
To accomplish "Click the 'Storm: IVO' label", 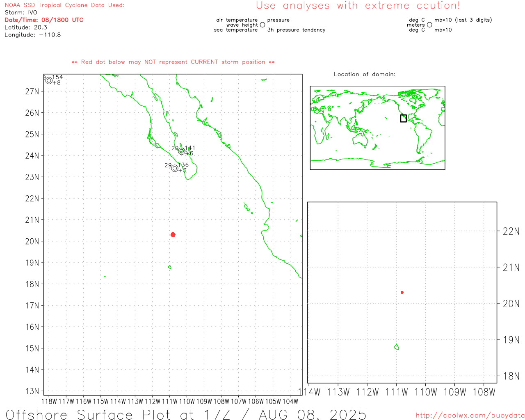I will coord(21,13).
